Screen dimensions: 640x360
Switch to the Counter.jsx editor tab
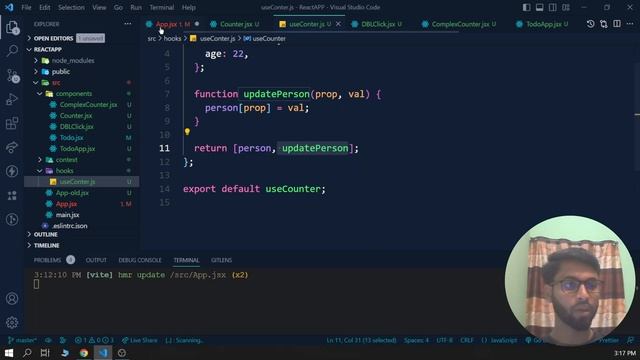pos(236,24)
